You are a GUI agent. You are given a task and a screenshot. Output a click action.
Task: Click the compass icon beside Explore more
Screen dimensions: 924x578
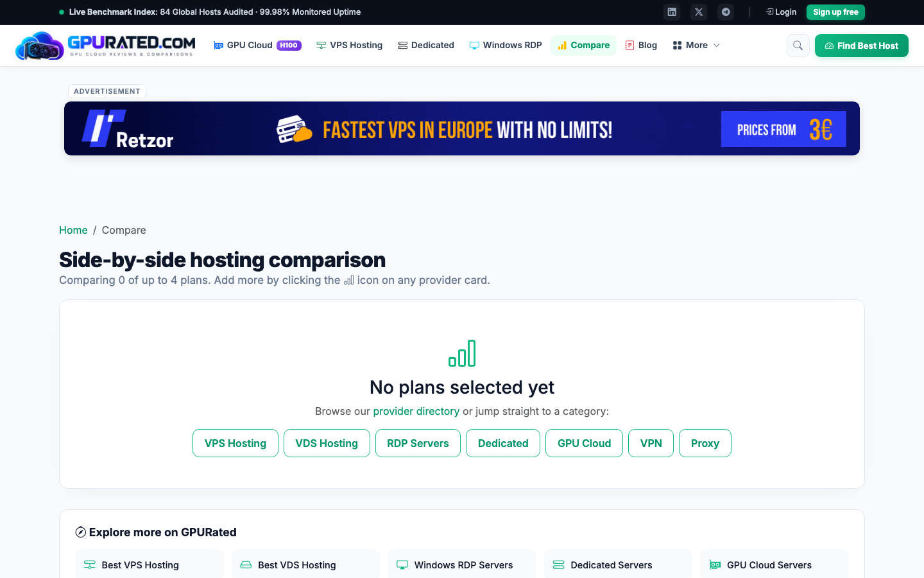click(x=81, y=532)
